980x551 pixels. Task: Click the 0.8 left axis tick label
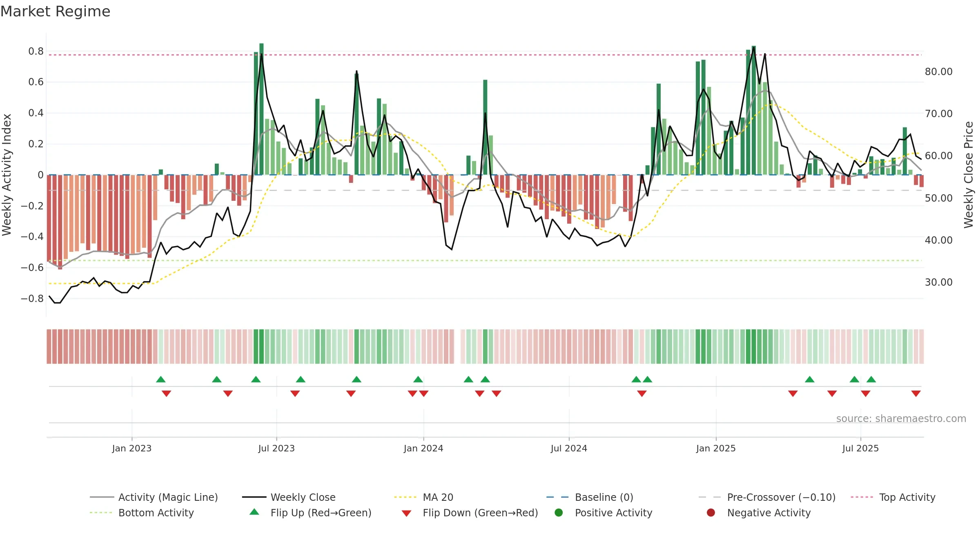click(x=36, y=51)
